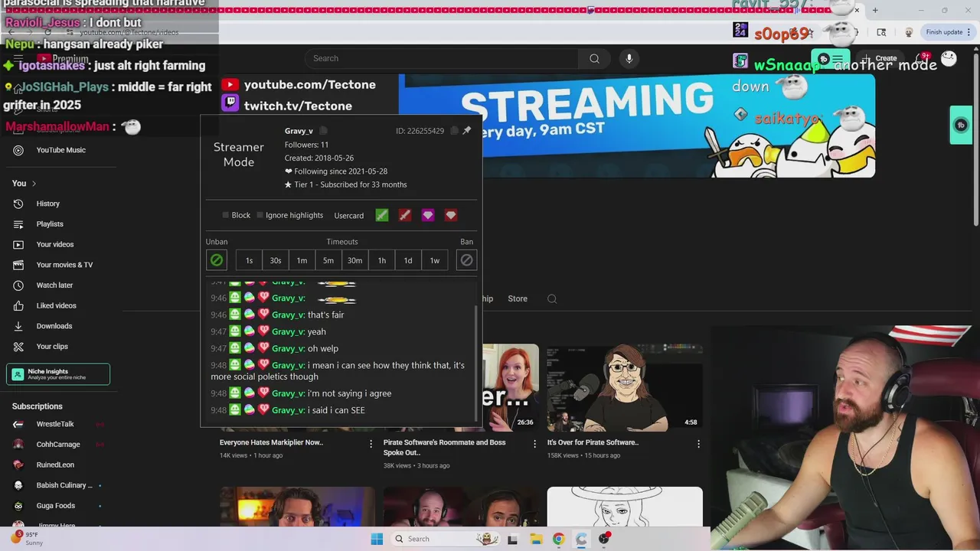Apply 30s timeout
980x551 pixels.
[276, 260]
